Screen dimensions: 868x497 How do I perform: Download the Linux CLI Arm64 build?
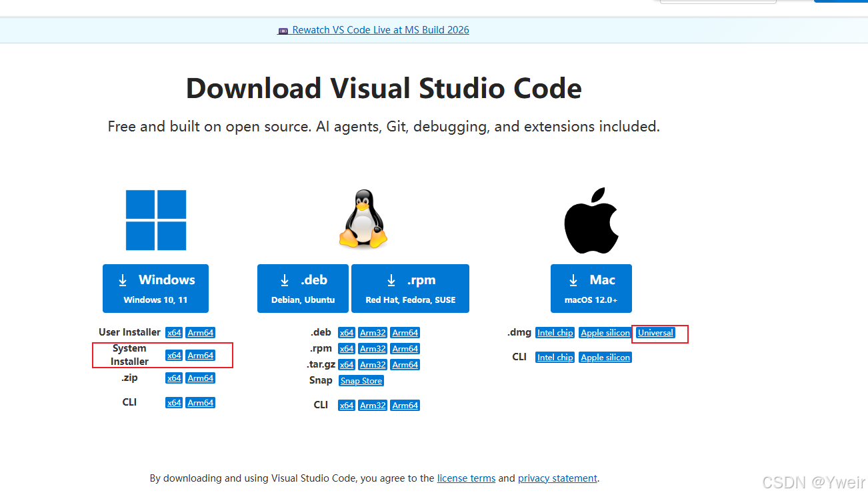(405, 406)
